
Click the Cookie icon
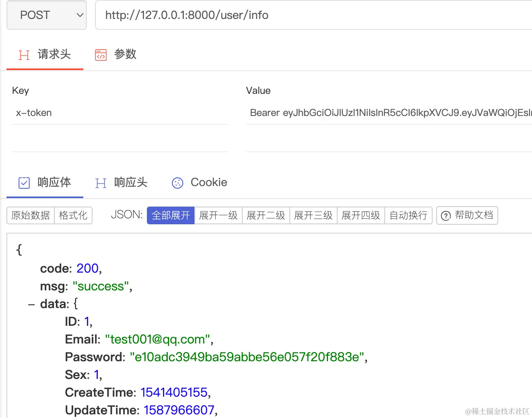click(177, 183)
